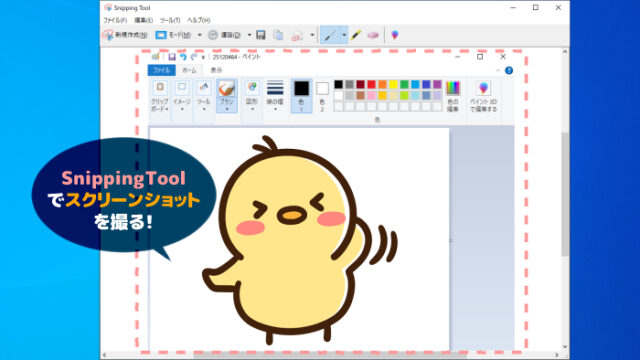Pick the brown swatch in second palette row
The width and height of the screenshot is (640, 360).
point(360,96)
